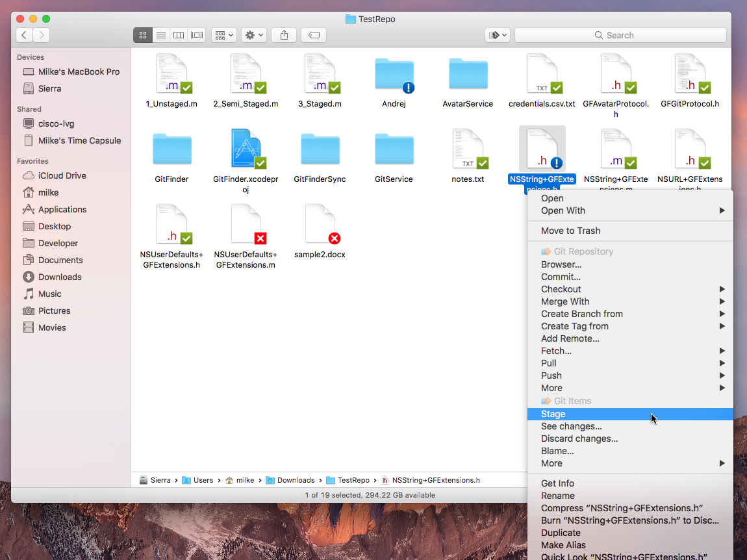This screenshot has height=560, width=747.
Task: Open GitFinder.xcodeproj file icon
Action: pos(246,149)
